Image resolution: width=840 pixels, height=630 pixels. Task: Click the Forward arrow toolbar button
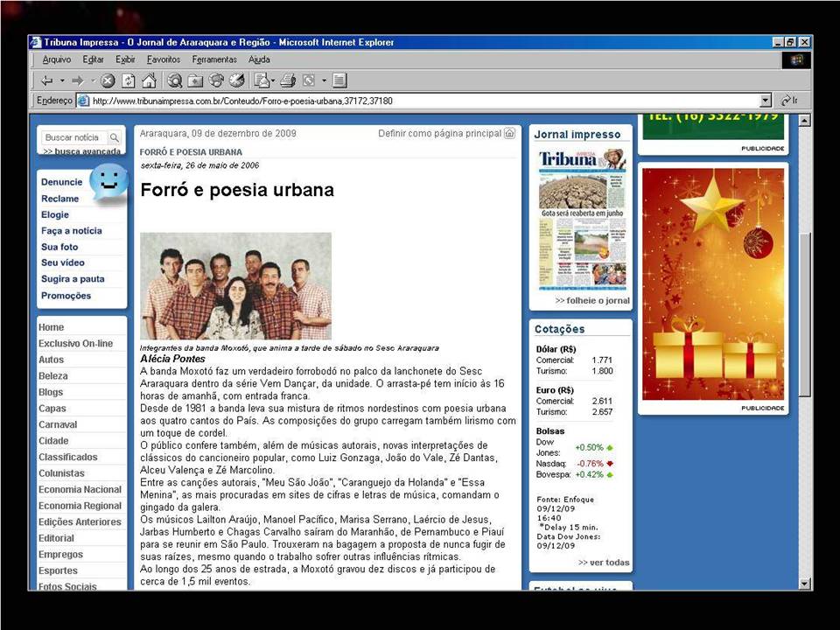point(78,80)
